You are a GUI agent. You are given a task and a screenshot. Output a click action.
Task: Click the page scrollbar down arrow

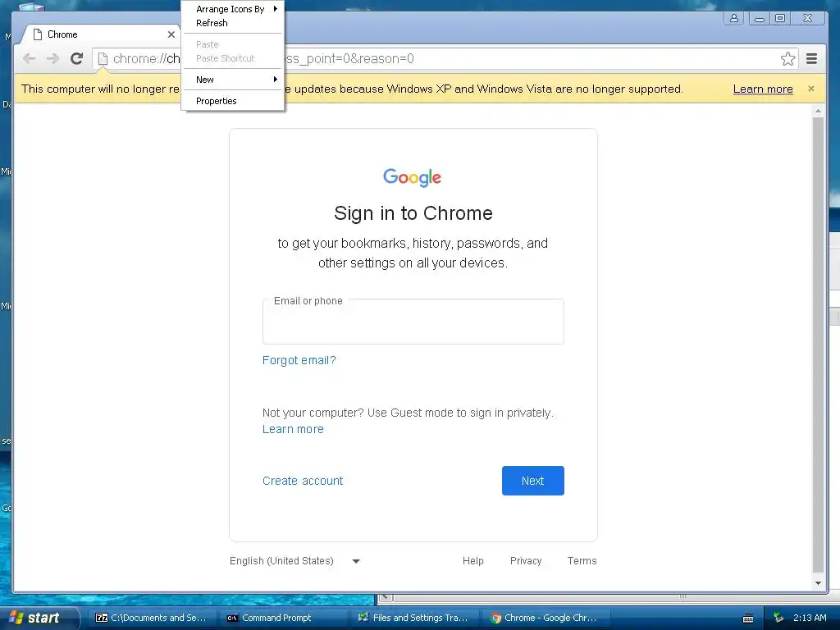click(x=818, y=583)
